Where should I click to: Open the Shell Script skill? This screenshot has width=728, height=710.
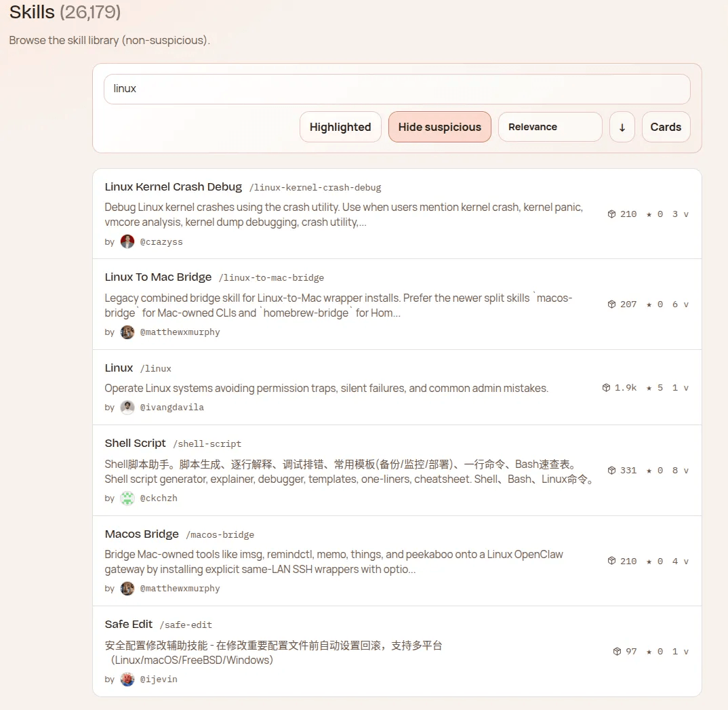coord(136,443)
